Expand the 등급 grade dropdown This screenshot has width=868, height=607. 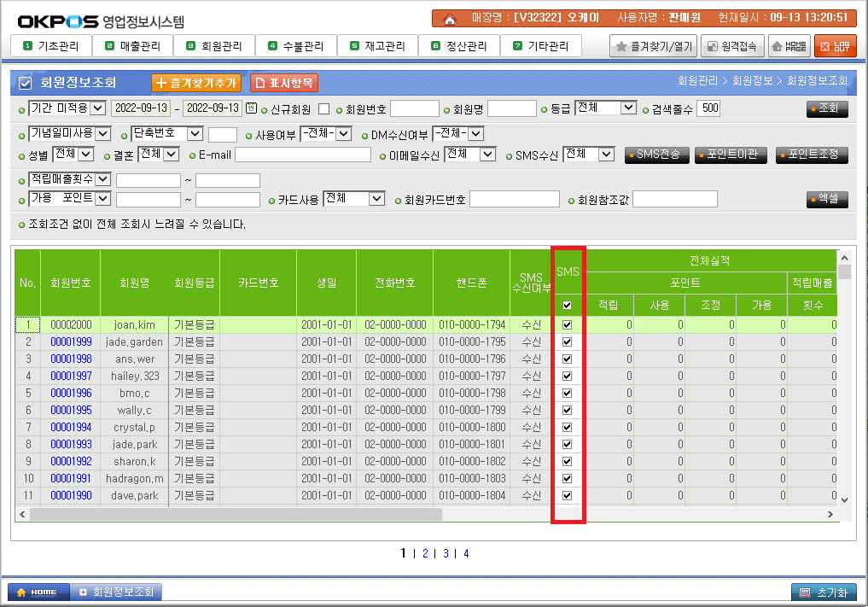[606, 108]
